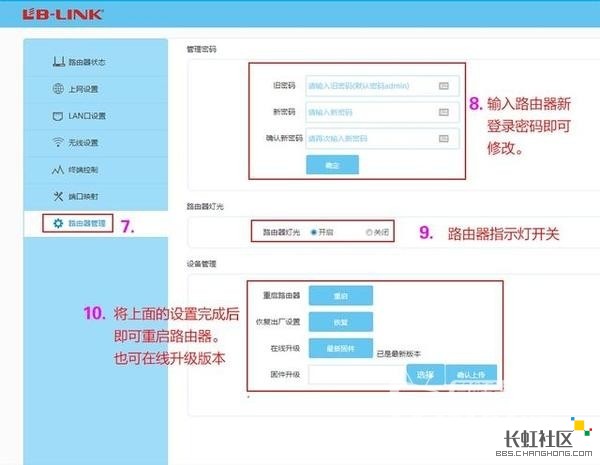Select the router light 开启 radio button
This screenshot has height=465, width=600.
pos(314,232)
